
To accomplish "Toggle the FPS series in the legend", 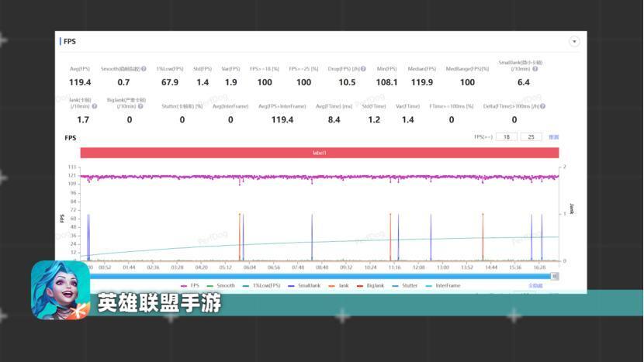I will point(190,286).
